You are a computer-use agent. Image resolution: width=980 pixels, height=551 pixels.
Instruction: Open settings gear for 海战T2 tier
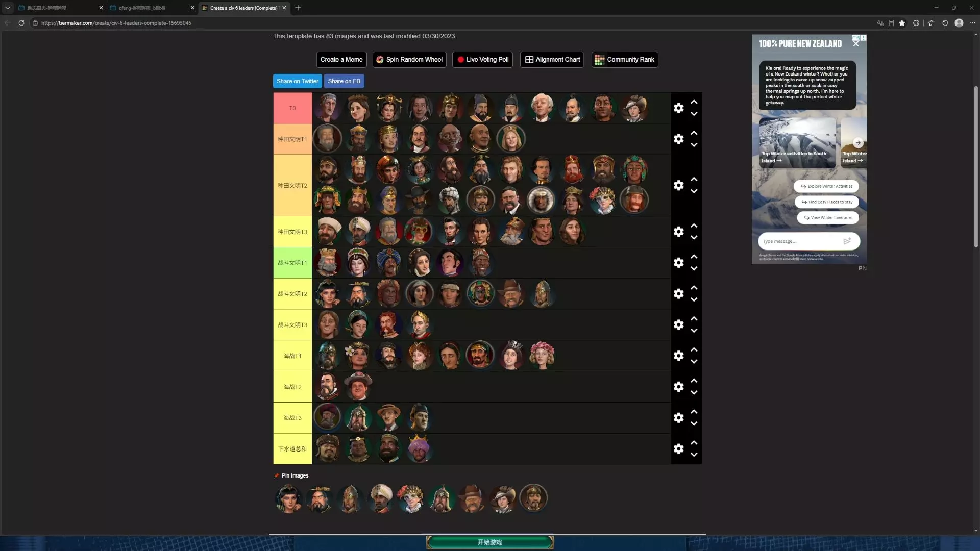coord(678,387)
